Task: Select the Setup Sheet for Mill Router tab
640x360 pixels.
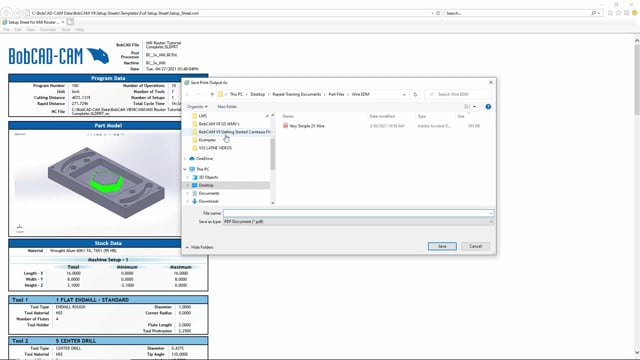Action: 33,22
